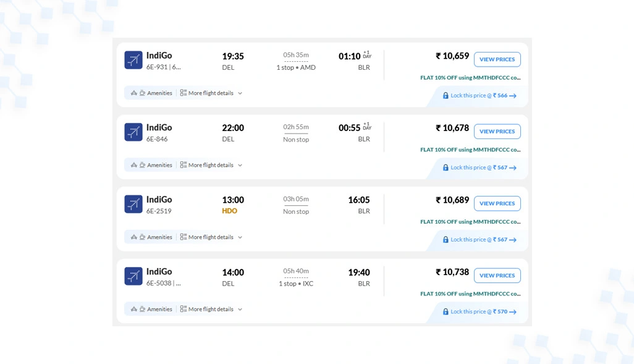The image size is (634, 364).
Task: Click the 10% OFF offer on ₹ 10,689 flight
Action: point(470,222)
